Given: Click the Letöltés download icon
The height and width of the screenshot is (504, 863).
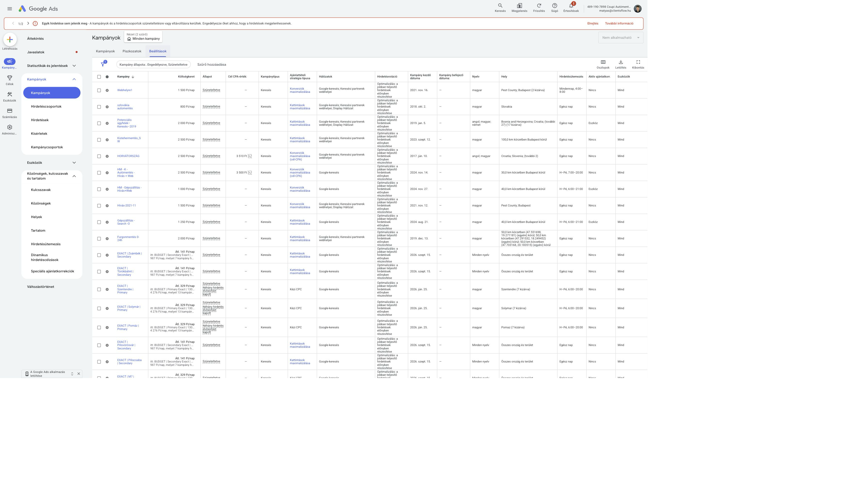Looking at the screenshot, I should click(621, 62).
